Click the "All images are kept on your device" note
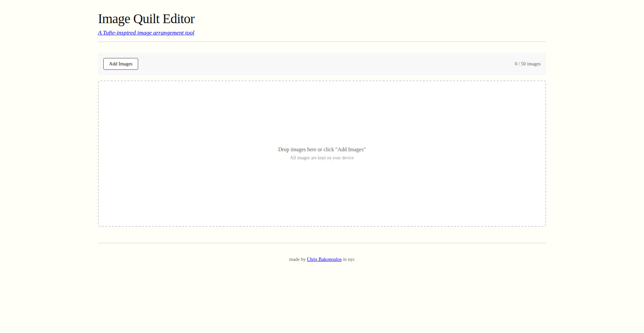Viewport: 644px width, 333px height. [322, 158]
